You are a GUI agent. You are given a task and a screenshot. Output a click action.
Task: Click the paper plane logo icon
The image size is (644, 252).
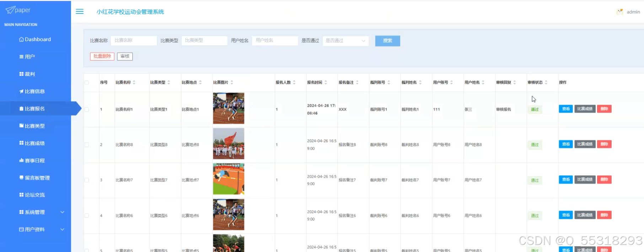pos(10,10)
